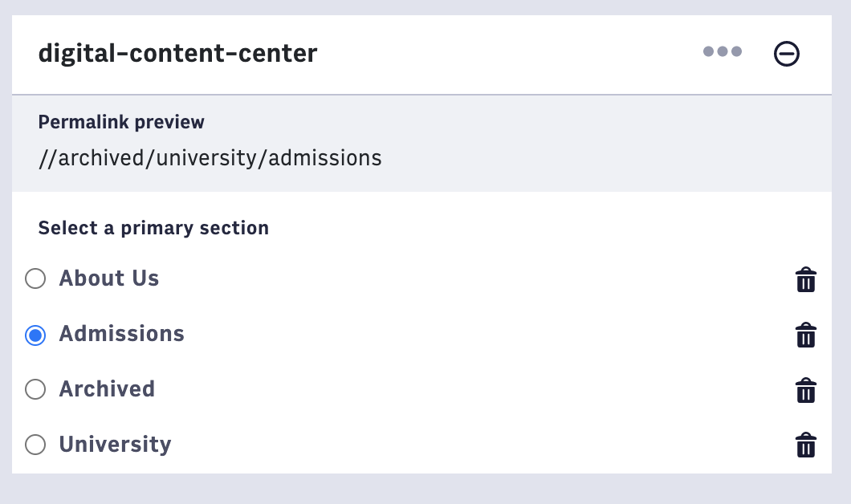The height and width of the screenshot is (504, 851).
Task: Pick the University radio button
Action: click(x=35, y=445)
